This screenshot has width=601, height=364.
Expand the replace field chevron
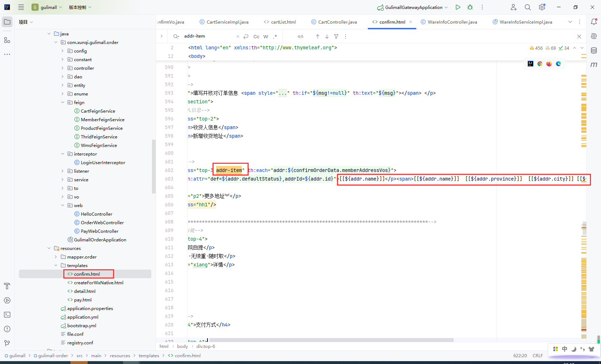162,36
